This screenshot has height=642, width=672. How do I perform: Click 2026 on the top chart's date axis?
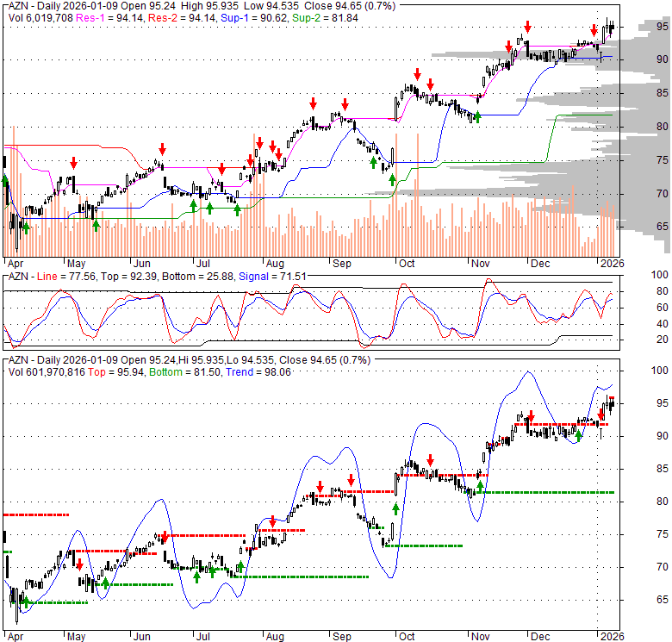[x=612, y=263]
